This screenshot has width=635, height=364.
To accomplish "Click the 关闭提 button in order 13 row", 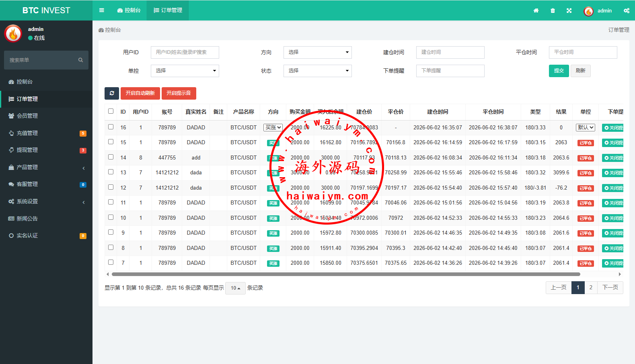I will (613, 173).
